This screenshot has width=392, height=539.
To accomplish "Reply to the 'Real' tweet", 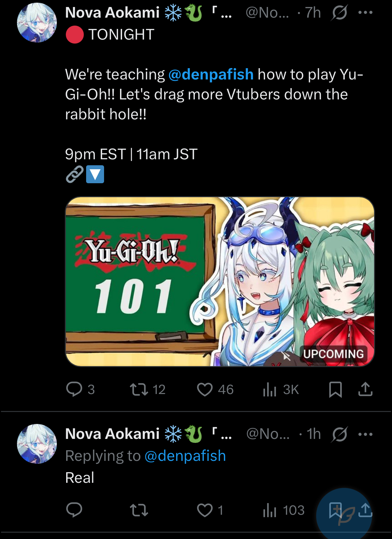I will coord(74,510).
